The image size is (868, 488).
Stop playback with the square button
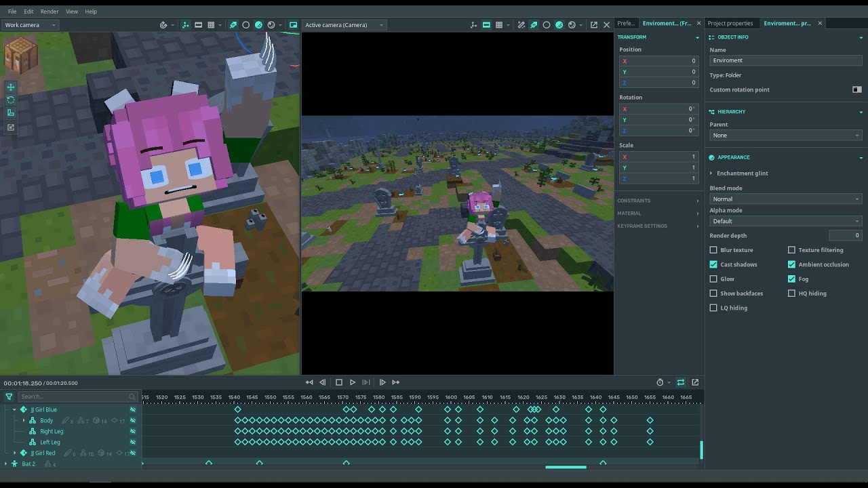(x=339, y=382)
